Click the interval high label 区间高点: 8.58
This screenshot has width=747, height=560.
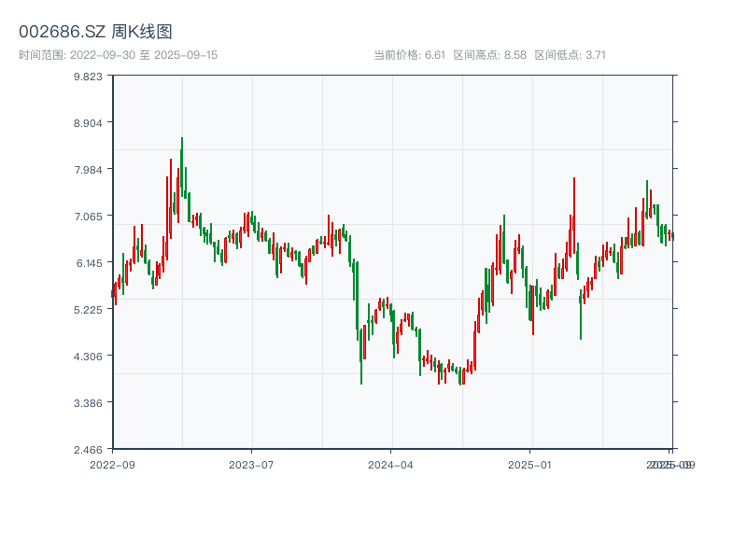pos(489,55)
